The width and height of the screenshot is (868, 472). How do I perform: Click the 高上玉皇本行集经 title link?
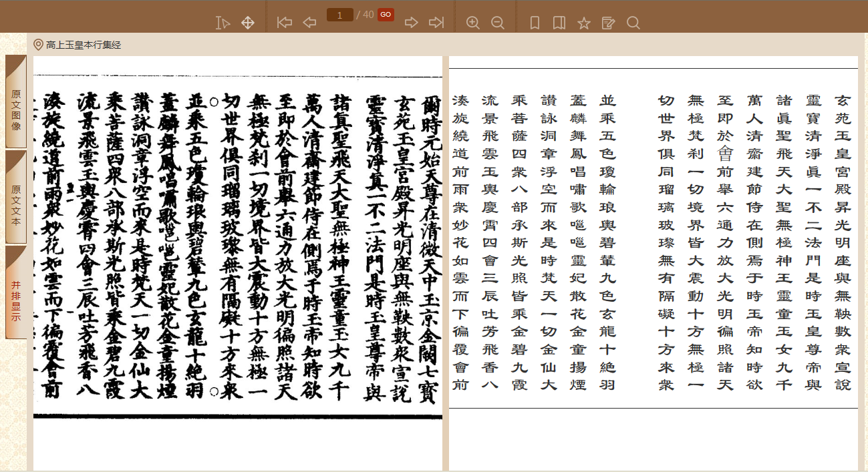point(84,45)
